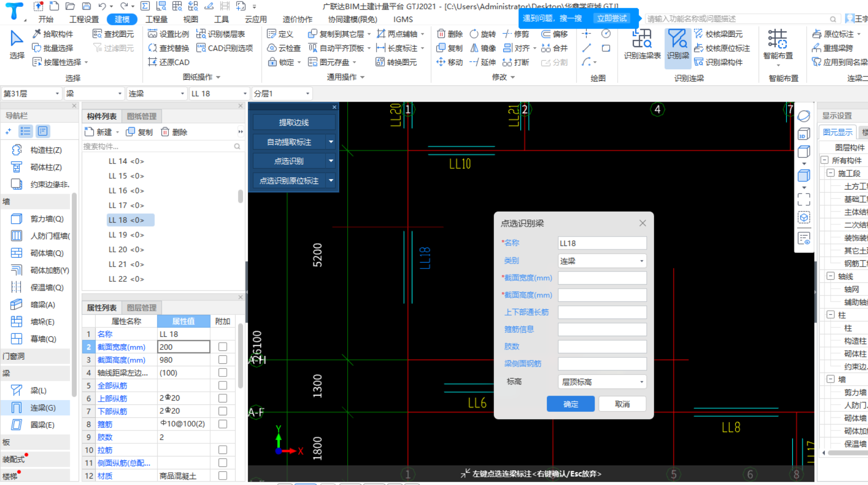Toggle 附加 checkbox for 截面宽度 row
The image size is (868, 485).
[x=222, y=347]
